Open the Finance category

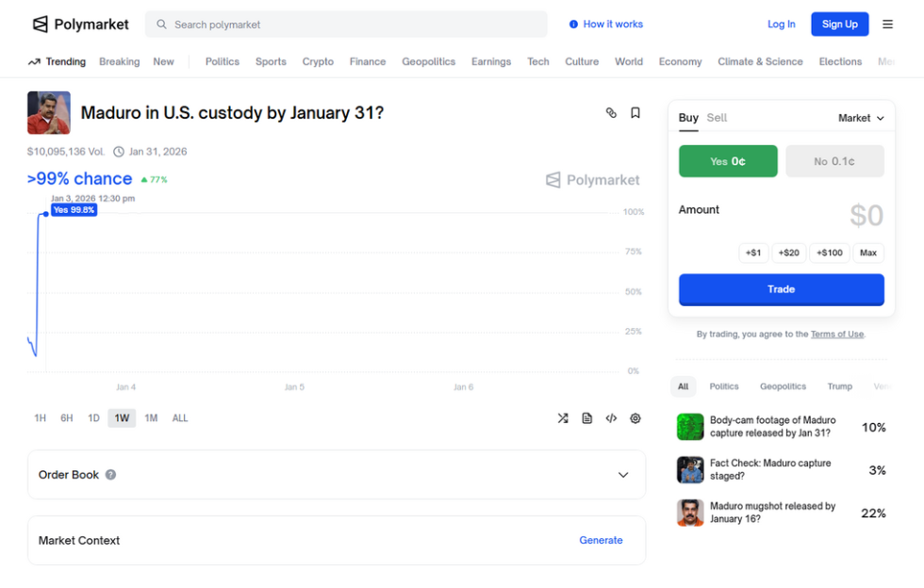point(367,61)
